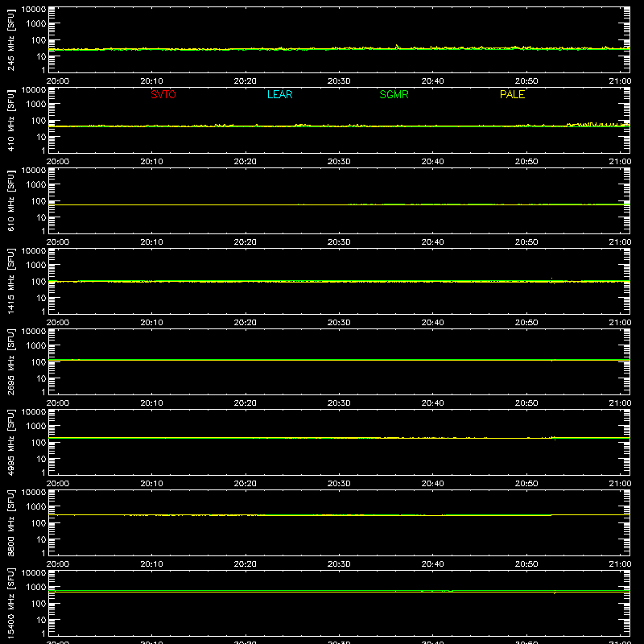Viewport: 644px width, 644px height.
Task: Click the small spike near 20:36 on 245 MHz trace
Action: (397, 47)
